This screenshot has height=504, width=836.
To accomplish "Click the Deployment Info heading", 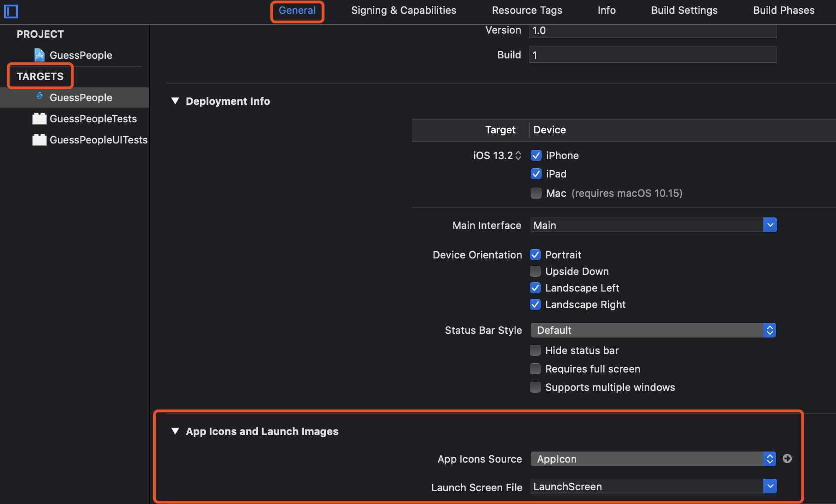I will click(228, 101).
